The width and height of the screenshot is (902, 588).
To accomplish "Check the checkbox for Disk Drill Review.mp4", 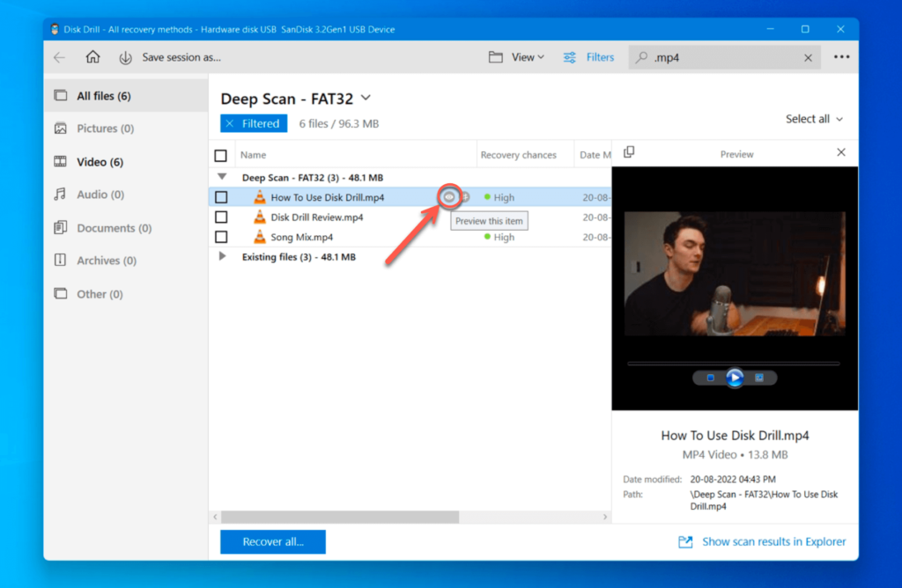I will click(x=220, y=217).
